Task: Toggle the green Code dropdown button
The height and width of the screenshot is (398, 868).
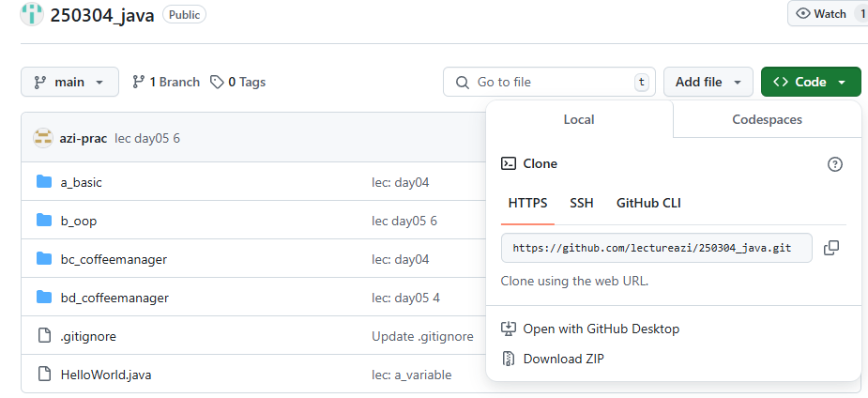Action: (811, 82)
